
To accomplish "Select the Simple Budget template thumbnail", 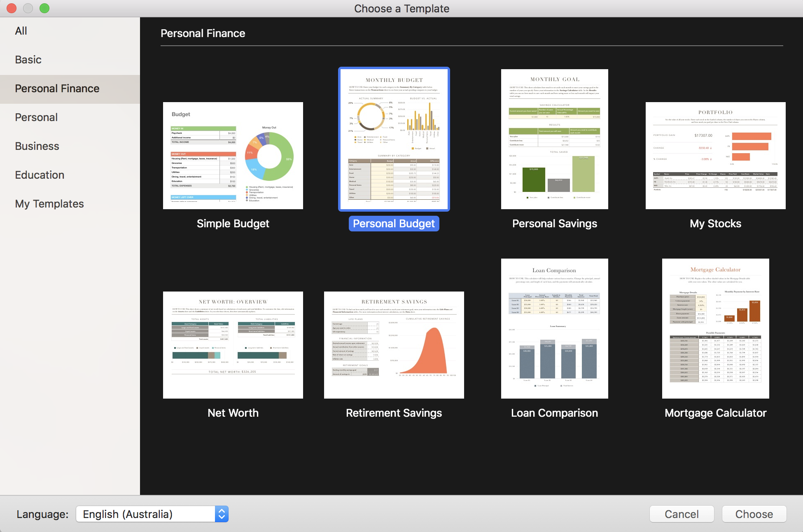I will coord(233,156).
